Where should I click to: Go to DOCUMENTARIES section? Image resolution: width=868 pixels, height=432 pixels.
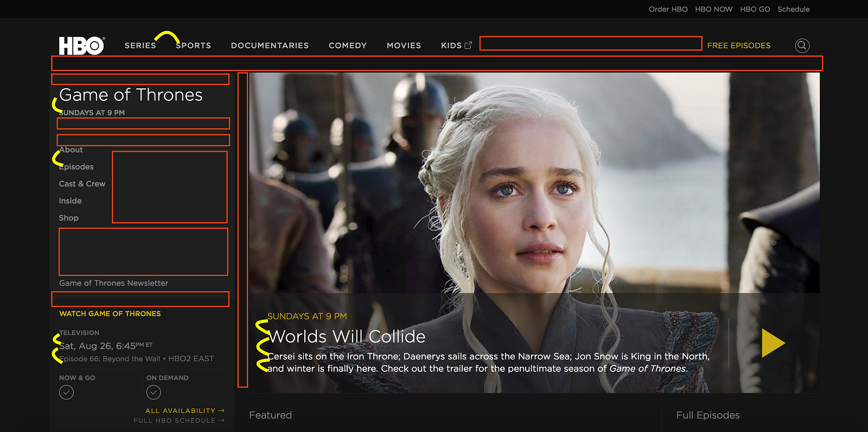point(270,46)
